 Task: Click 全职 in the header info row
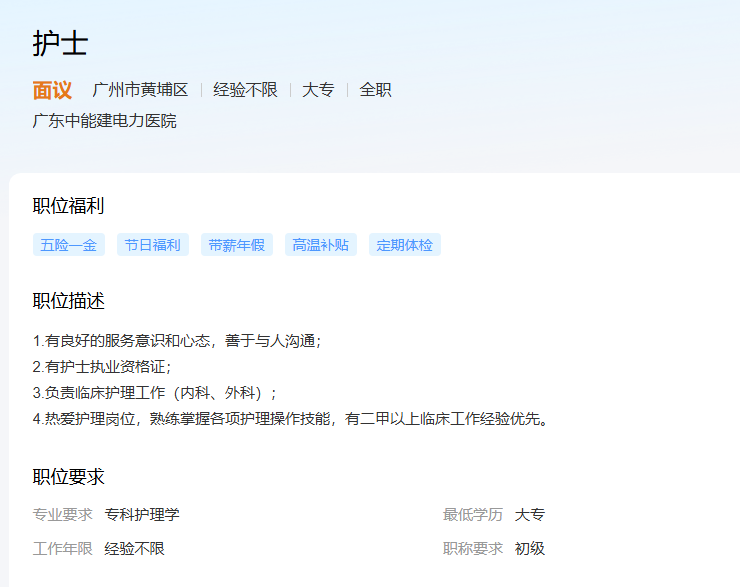pyautogui.click(x=375, y=90)
